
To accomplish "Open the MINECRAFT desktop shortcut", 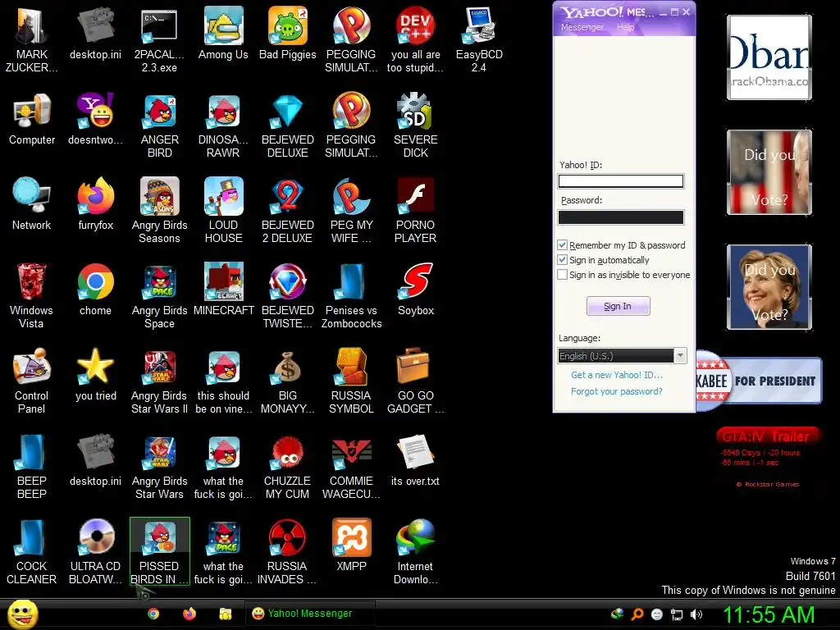I will coord(223,290).
